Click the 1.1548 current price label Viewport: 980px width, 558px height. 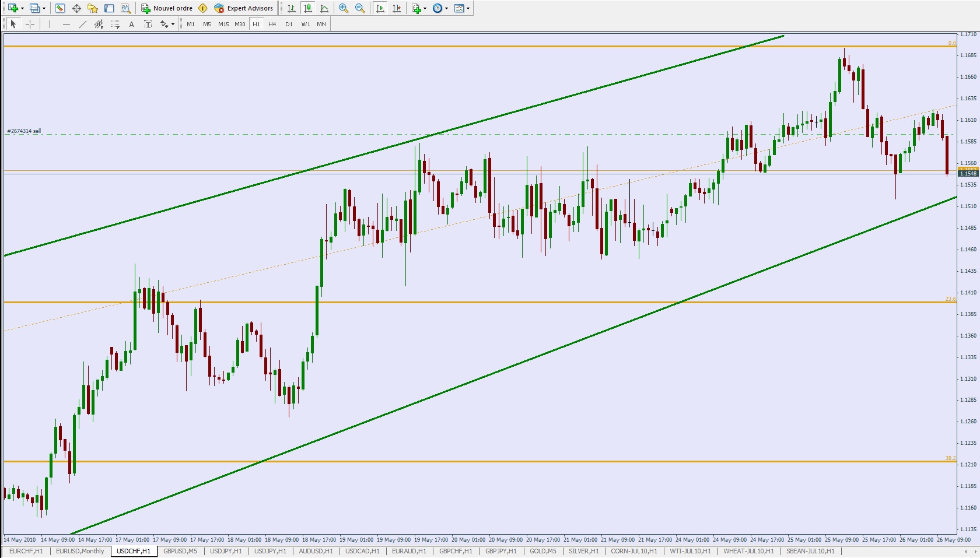[968, 173]
